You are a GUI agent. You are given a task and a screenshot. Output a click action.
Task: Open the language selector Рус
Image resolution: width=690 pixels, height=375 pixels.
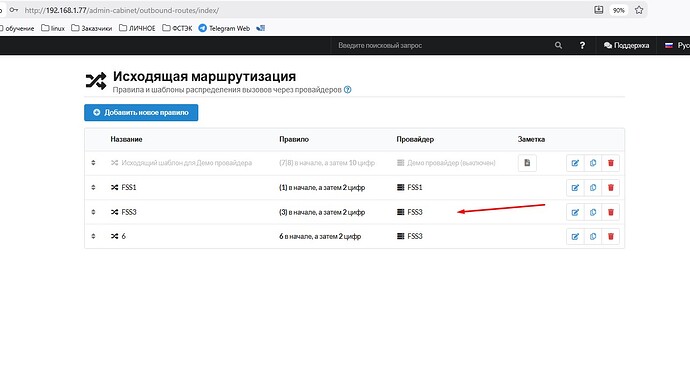click(677, 45)
